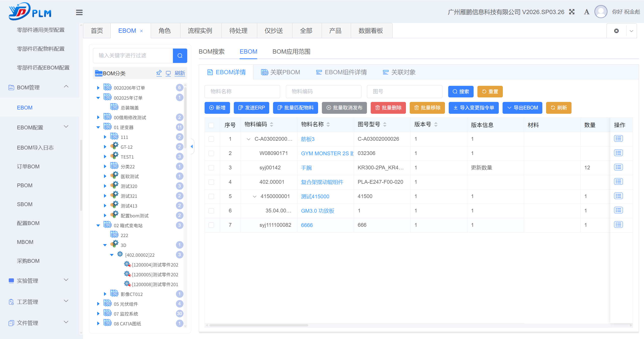Check the checkbox for row 3 syj00142
Screen dimensions: 644x339
[x=211, y=168]
